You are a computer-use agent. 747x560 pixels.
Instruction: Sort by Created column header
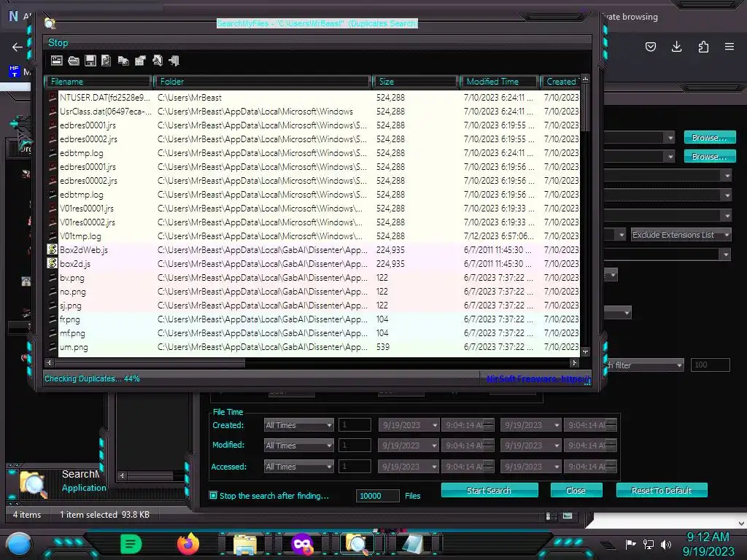point(560,82)
